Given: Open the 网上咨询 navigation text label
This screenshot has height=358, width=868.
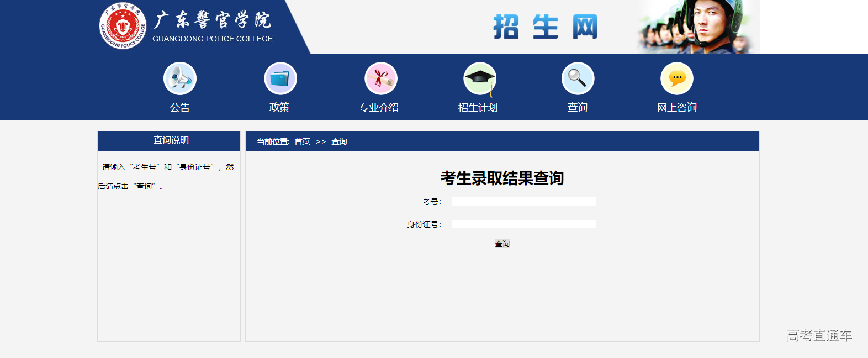Looking at the screenshot, I should [x=677, y=108].
